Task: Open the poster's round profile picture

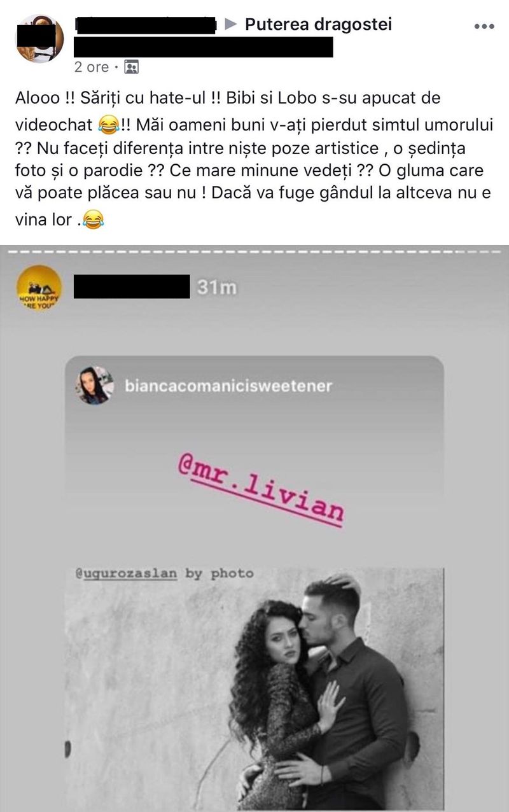Action: coord(39,39)
